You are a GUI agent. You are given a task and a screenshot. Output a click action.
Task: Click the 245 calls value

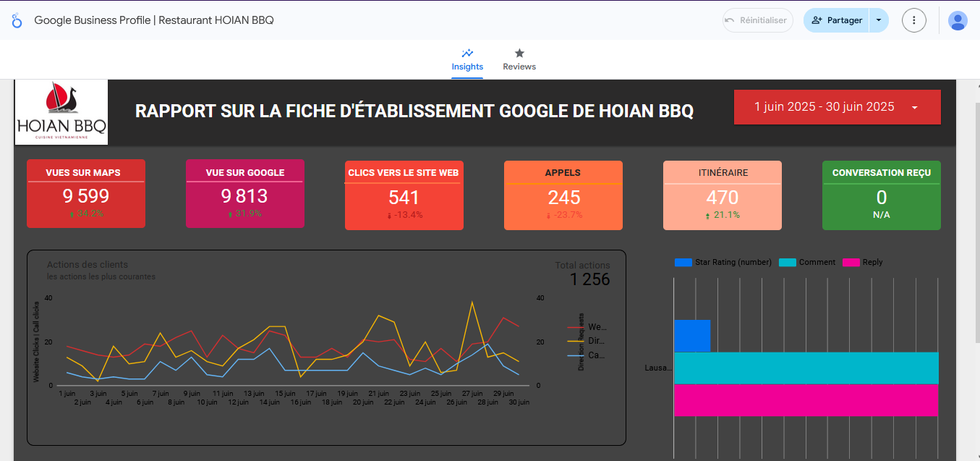click(x=563, y=198)
